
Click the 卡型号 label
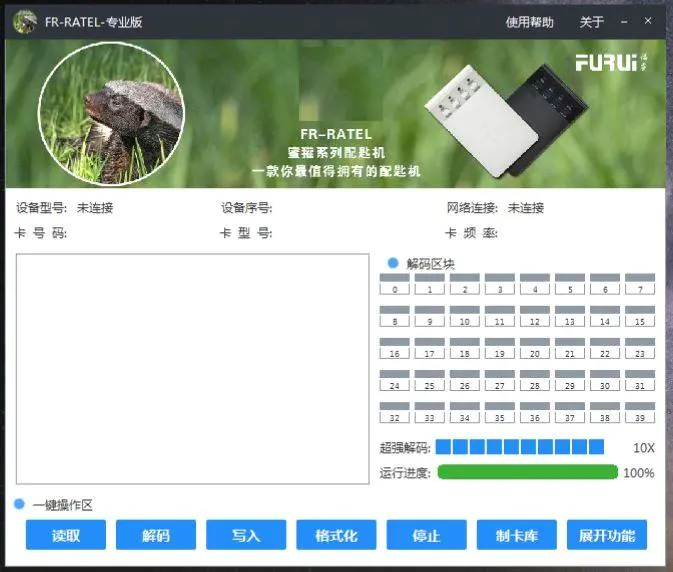(246, 233)
